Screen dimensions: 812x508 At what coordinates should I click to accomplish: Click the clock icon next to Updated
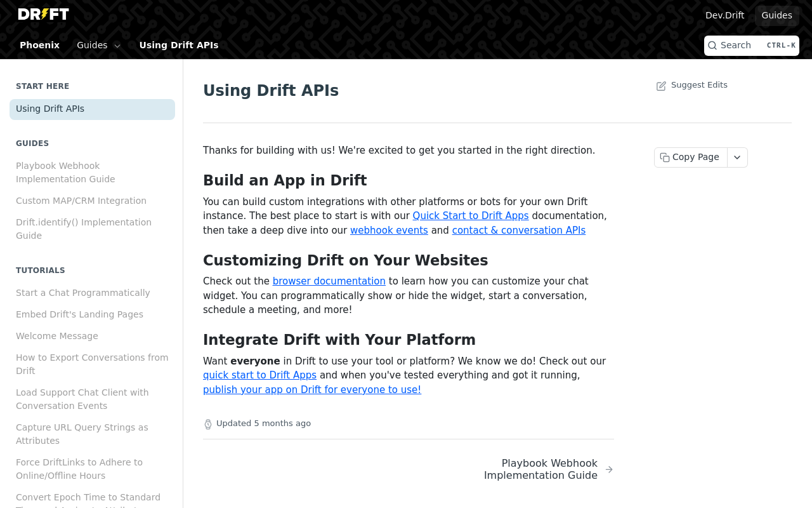tap(208, 424)
